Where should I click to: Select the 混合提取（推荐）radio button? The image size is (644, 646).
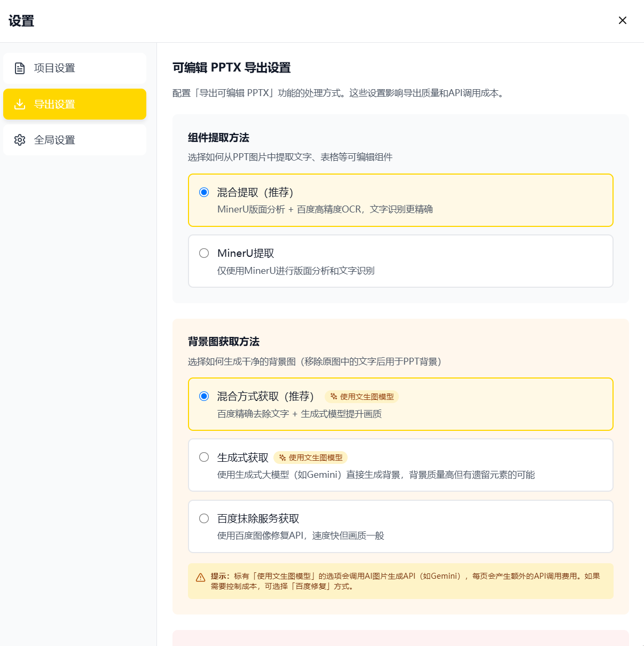point(204,192)
